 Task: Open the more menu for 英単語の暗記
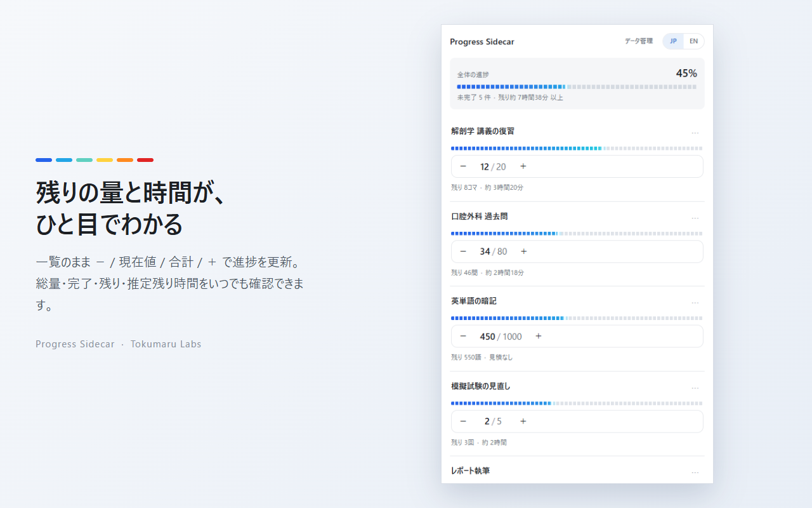(x=695, y=303)
